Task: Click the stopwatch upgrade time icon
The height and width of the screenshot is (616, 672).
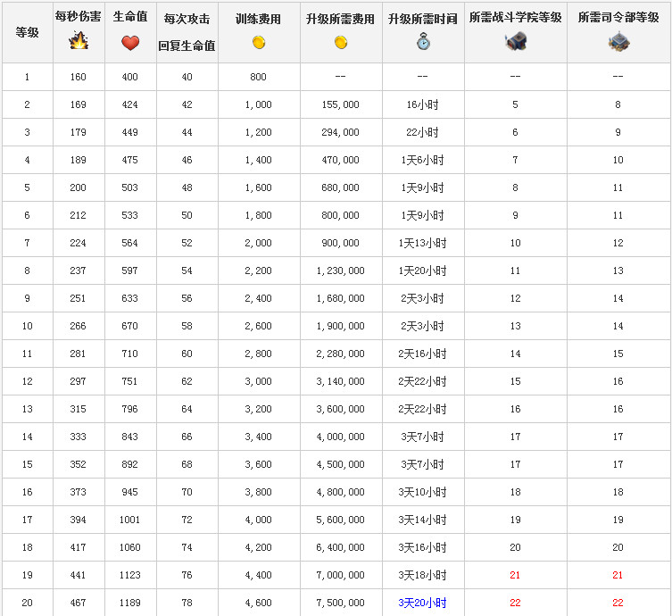Action: [423, 42]
